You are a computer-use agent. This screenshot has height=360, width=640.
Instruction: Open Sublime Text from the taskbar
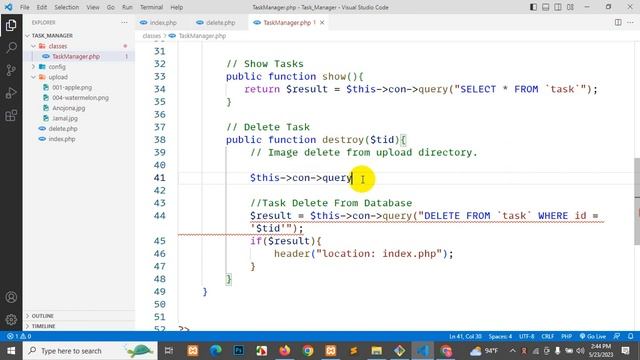point(353,351)
